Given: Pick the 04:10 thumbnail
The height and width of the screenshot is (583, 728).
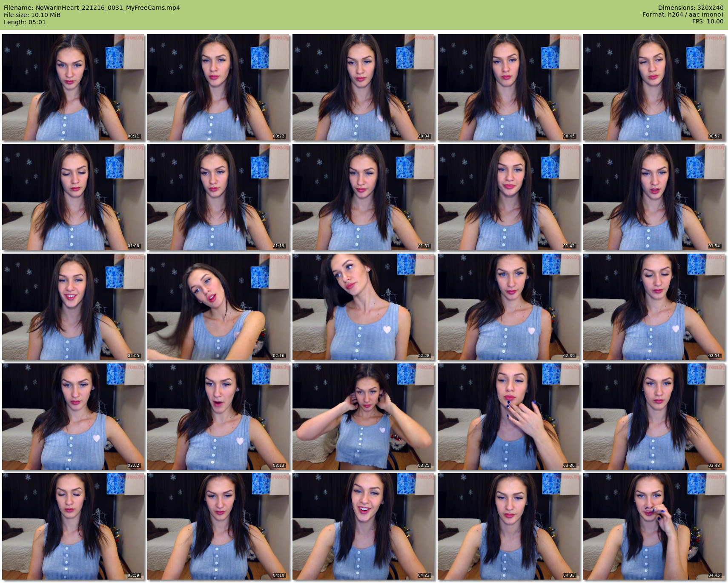Looking at the screenshot, I should (218, 526).
